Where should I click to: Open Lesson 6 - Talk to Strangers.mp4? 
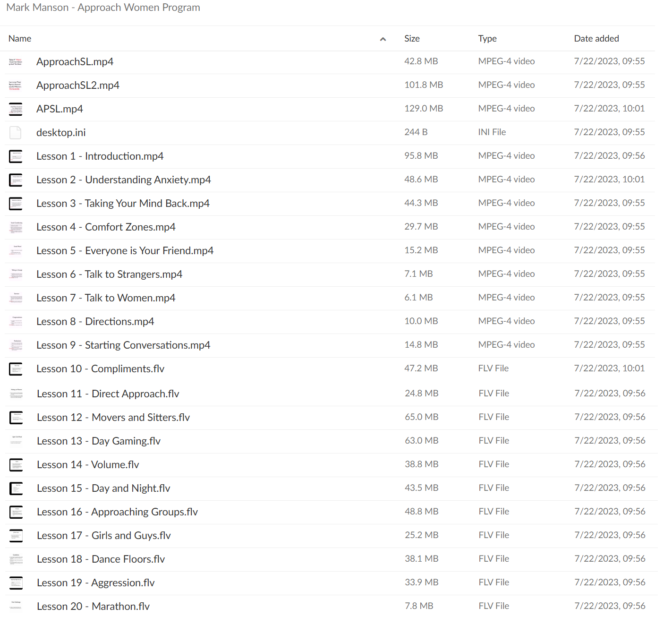[109, 274]
